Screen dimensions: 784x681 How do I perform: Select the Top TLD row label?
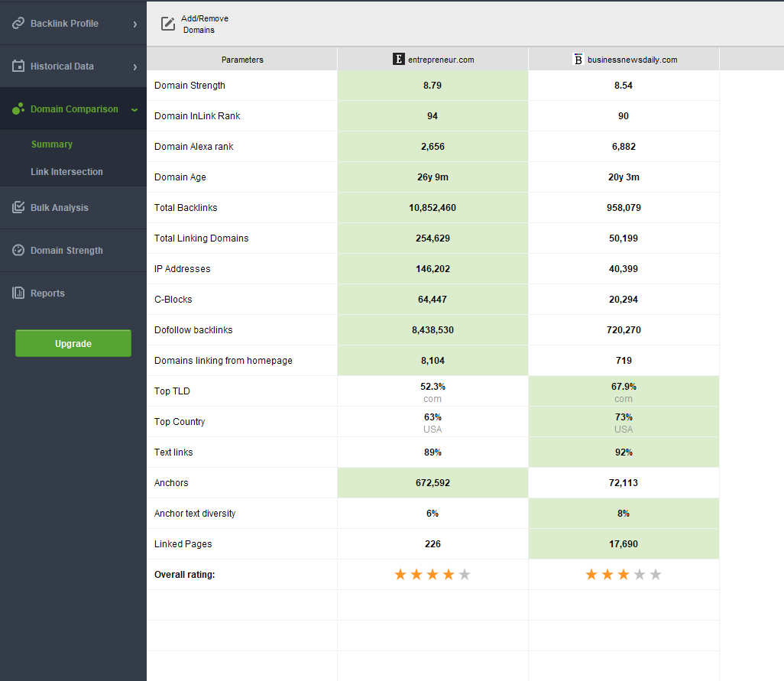pyautogui.click(x=172, y=391)
